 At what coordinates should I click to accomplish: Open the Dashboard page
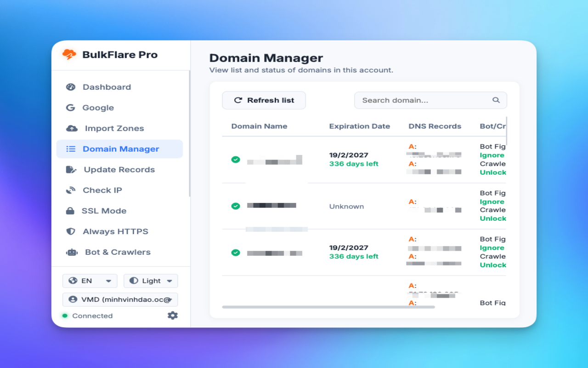pos(119,87)
